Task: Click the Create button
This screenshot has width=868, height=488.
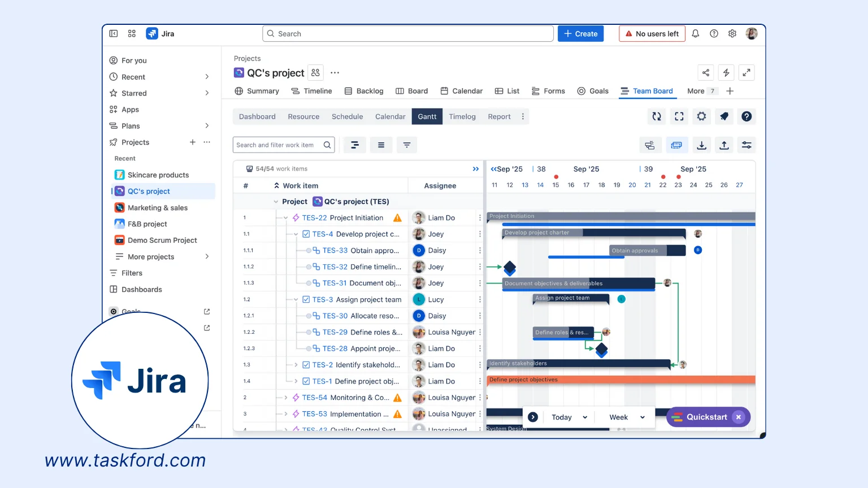Action: 580,34
